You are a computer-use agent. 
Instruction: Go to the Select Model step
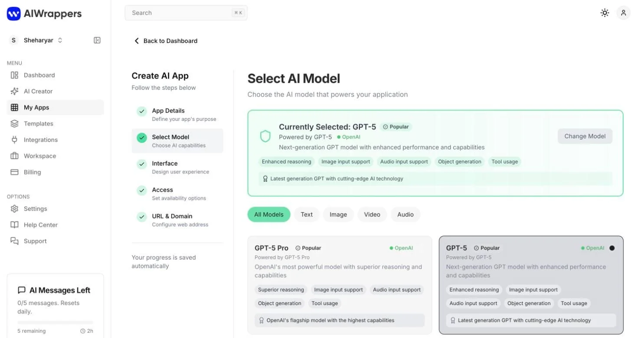177,141
